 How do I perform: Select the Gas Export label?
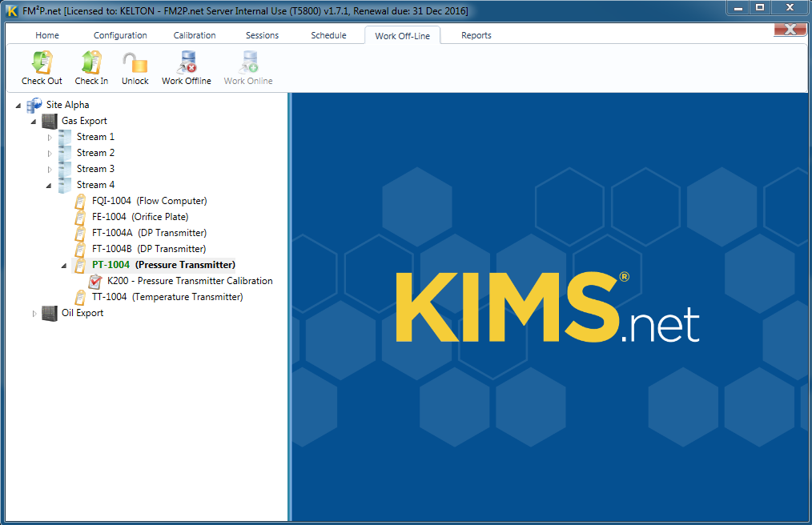tap(84, 121)
